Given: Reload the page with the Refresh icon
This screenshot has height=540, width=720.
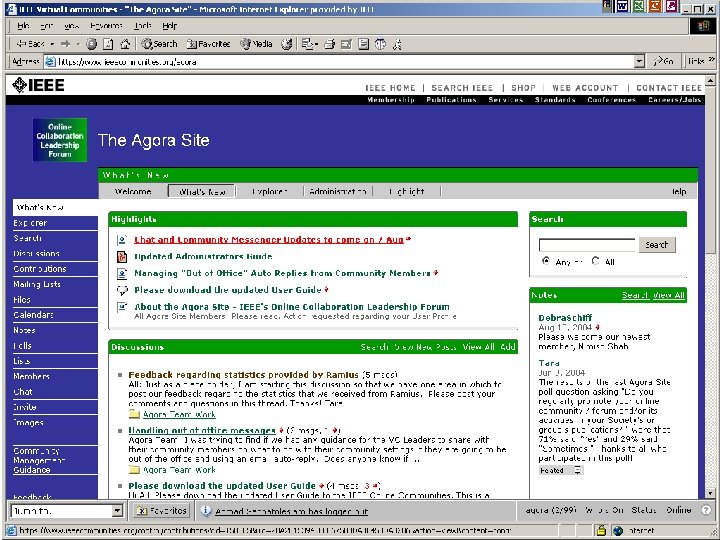Looking at the screenshot, I should coord(108,44).
